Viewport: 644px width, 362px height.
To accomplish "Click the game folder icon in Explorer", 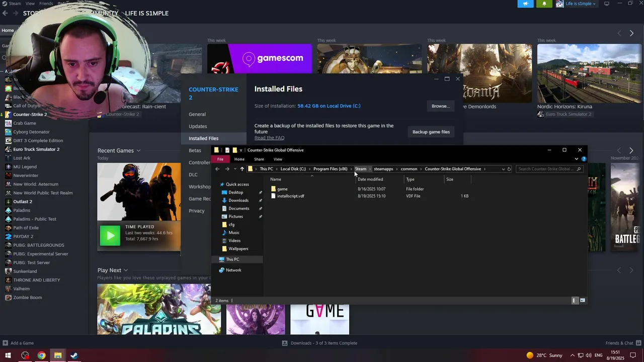I will [274, 189].
